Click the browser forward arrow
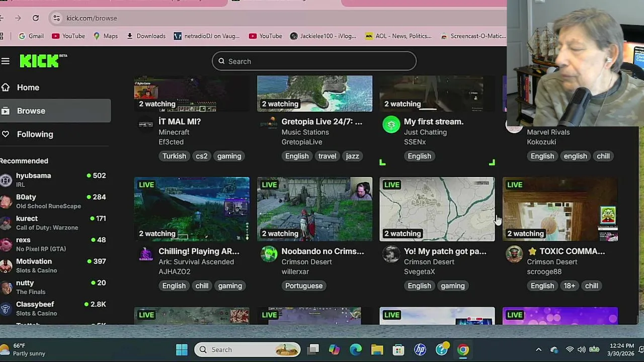644x362 pixels. [x=18, y=18]
